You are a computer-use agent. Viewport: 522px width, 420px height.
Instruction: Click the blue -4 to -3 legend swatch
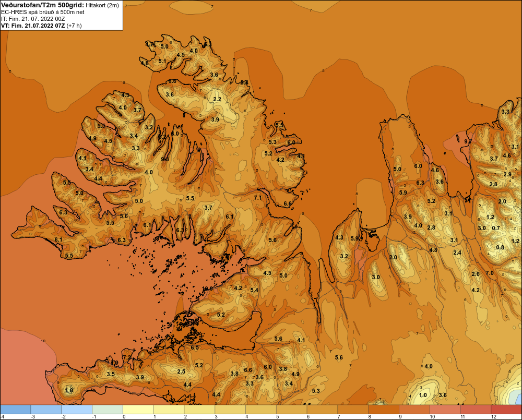tap(15, 410)
